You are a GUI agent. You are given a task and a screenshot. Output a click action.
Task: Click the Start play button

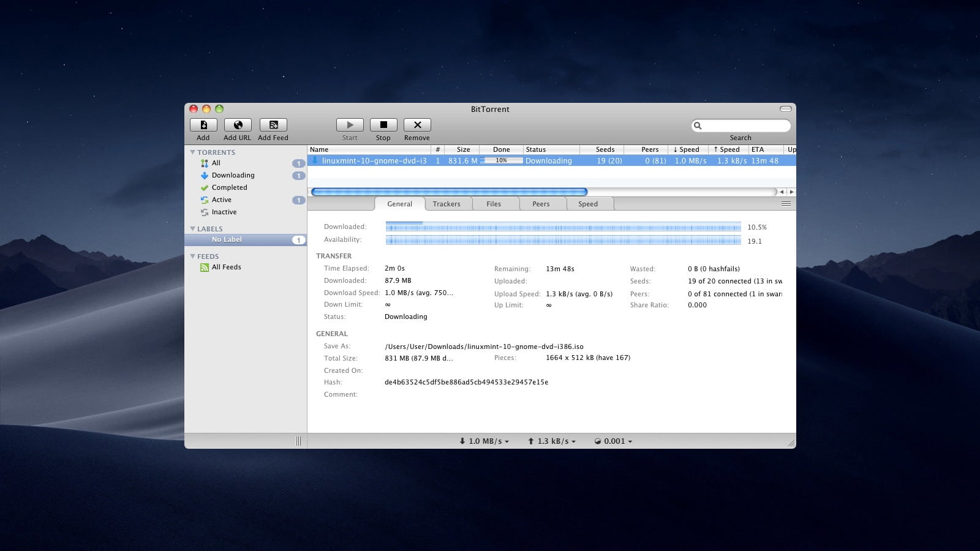click(x=350, y=125)
